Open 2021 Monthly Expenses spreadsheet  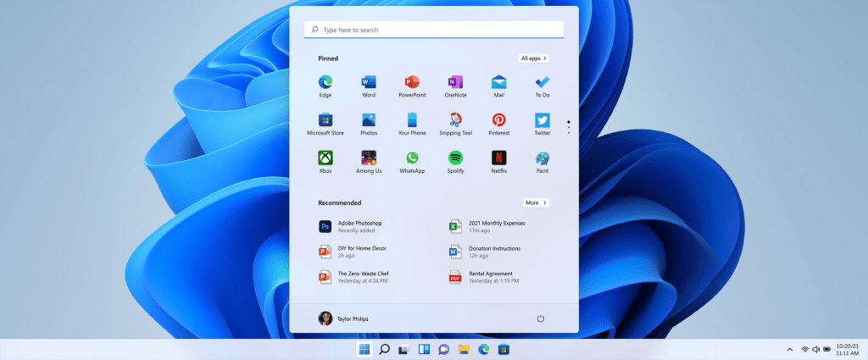coord(487,227)
